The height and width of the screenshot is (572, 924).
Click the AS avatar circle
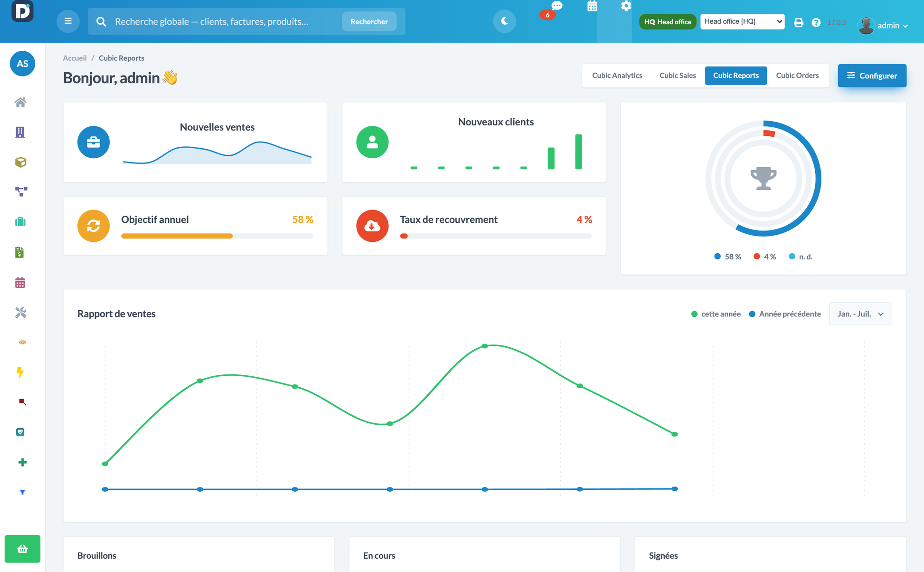[22, 64]
